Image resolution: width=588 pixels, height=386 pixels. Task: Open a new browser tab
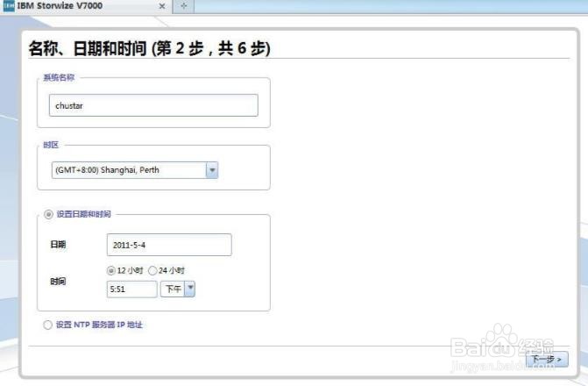pos(184,6)
